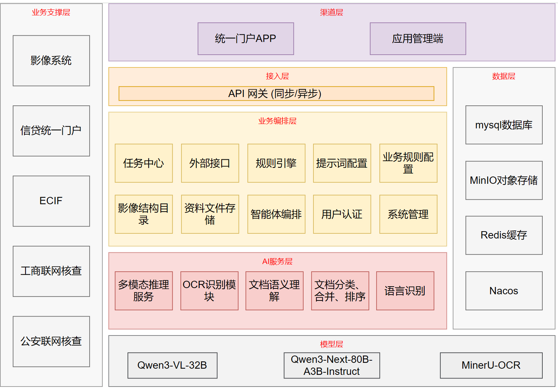Select the Nacos box
The height and width of the screenshot is (392, 558).
504,291
